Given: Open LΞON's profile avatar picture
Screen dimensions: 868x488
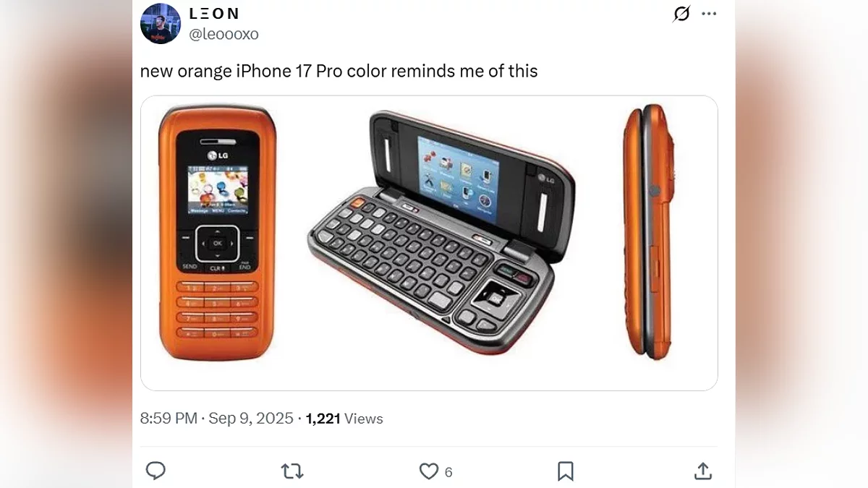Looking at the screenshot, I should pyautogui.click(x=161, y=24).
